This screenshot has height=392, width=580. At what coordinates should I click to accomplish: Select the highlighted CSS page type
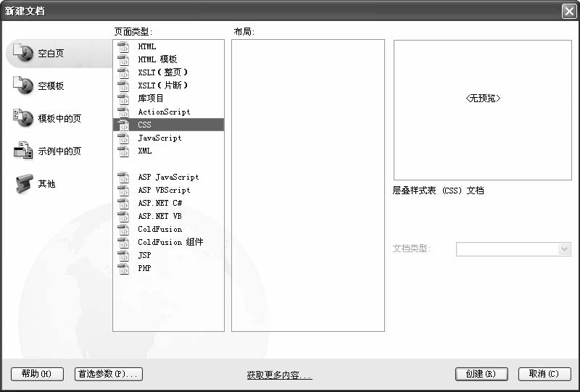[x=168, y=125]
